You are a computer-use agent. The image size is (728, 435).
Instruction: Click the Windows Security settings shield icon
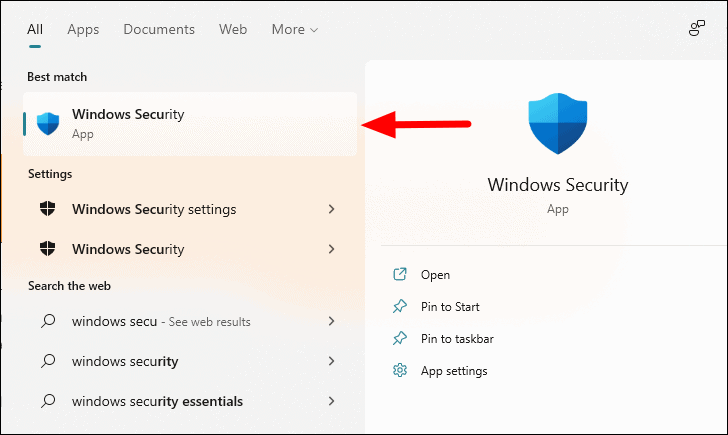[47, 209]
